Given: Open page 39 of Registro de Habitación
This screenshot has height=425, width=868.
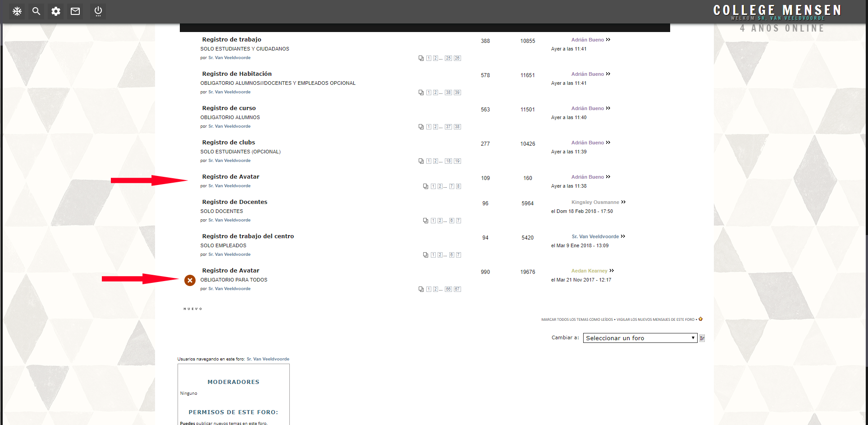Looking at the screenshot, I should coord(457,92).
